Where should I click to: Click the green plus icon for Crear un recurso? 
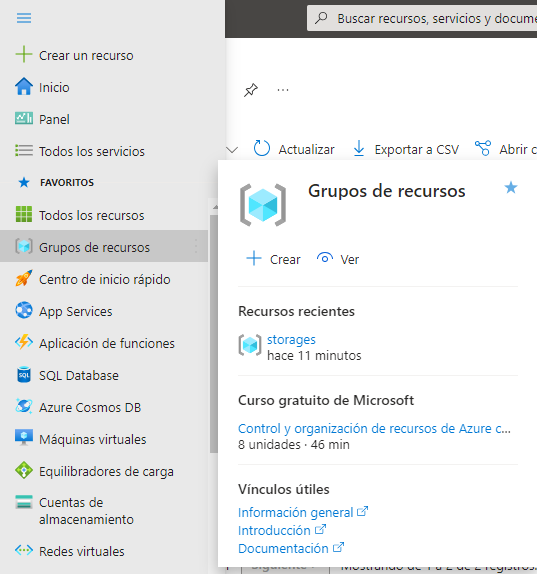[24, 54]
